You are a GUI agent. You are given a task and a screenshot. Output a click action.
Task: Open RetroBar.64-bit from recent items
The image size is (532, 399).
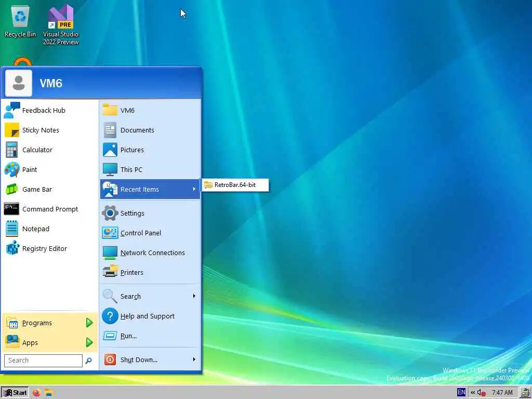[x=235, y=185]
